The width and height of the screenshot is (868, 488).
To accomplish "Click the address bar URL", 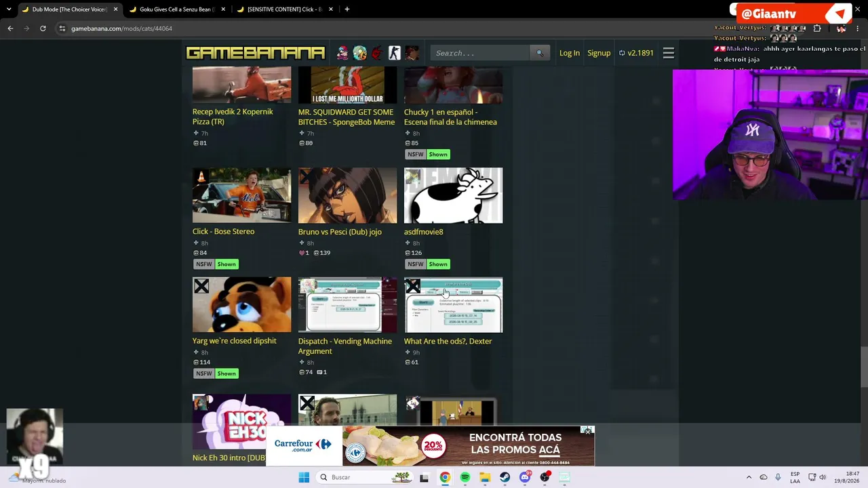I will 121,28.
